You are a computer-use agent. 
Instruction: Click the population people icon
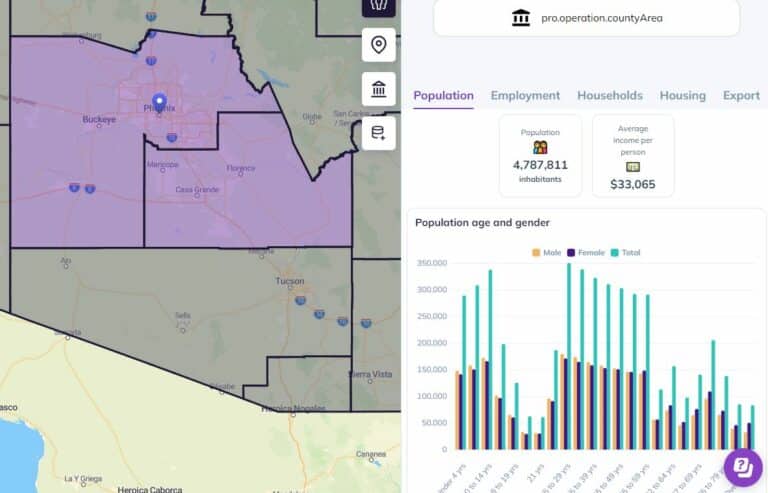540,147
